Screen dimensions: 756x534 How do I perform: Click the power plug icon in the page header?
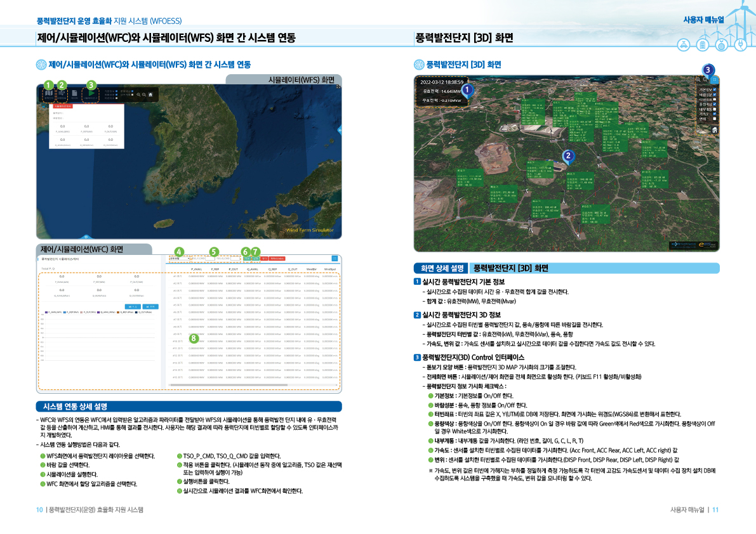click(741, 45)
